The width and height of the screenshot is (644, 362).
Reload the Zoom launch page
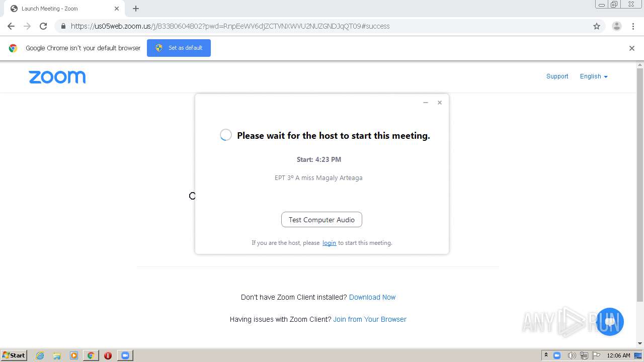click(x=43, y=26)
